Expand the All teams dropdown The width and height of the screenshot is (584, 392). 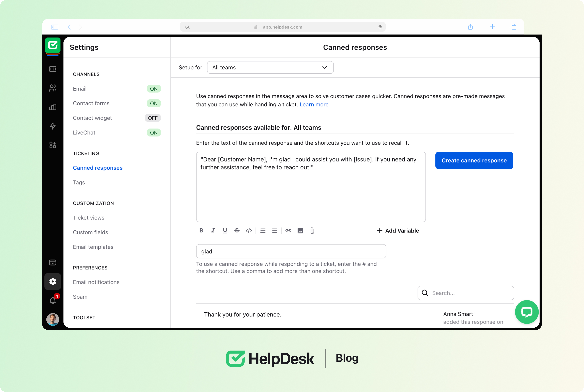[x=270, y=68]
